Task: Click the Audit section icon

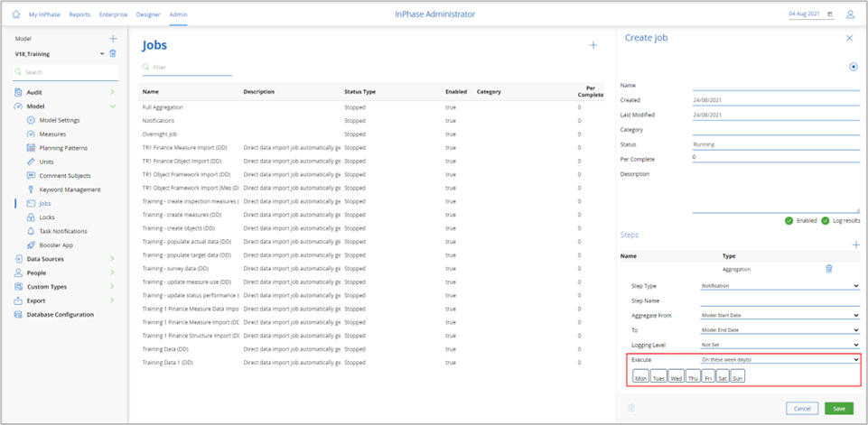Action: 18,92
